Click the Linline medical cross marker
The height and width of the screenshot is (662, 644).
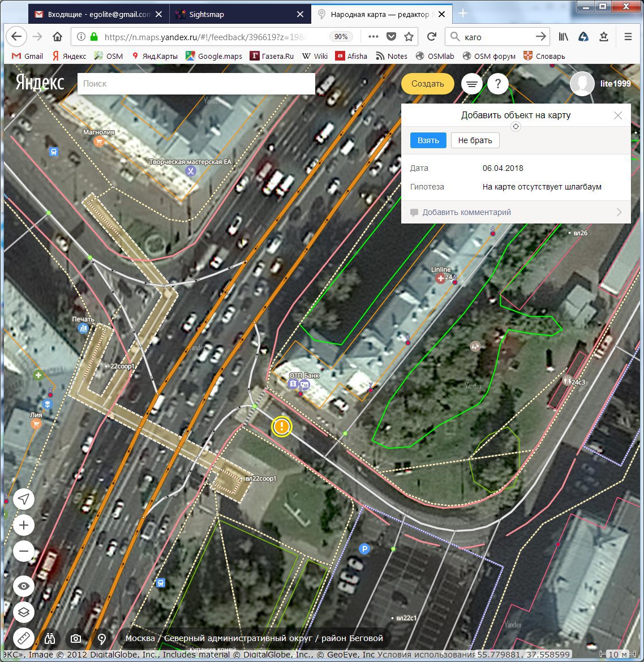[440, 278]
